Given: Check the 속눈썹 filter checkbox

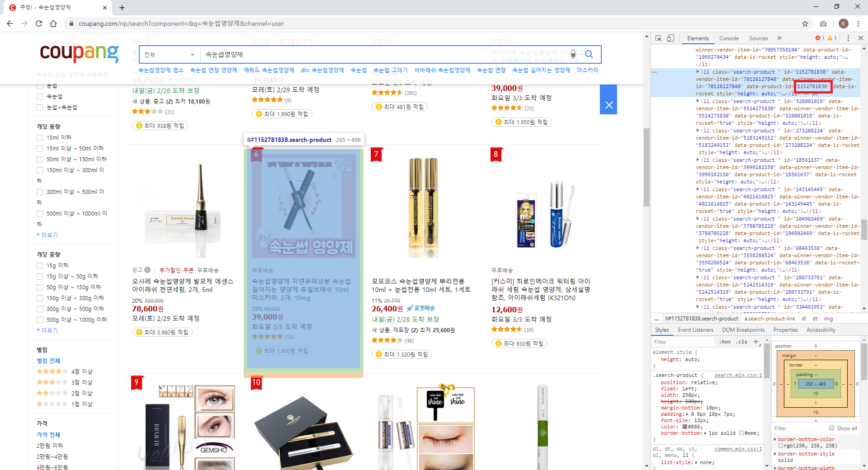Looking at the screenshot, I should 40,97.
